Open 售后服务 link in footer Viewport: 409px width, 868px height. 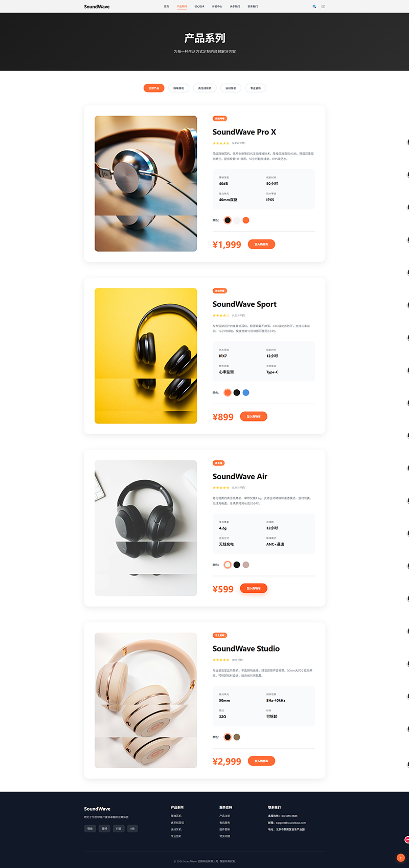point(224,822)
